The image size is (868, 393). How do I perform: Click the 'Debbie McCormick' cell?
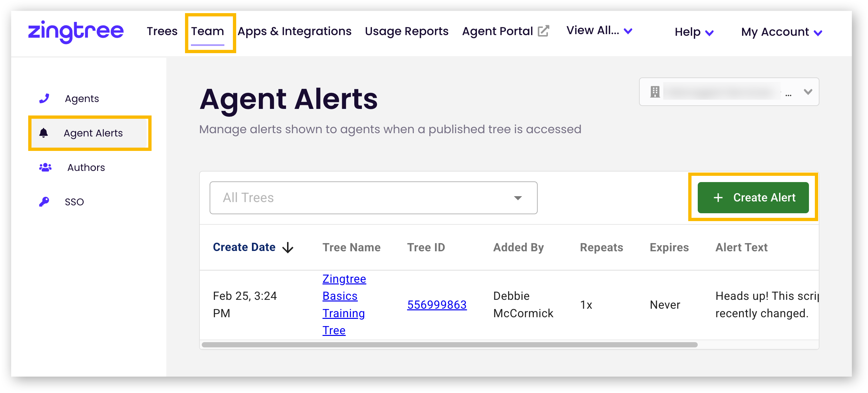(523, 304)
